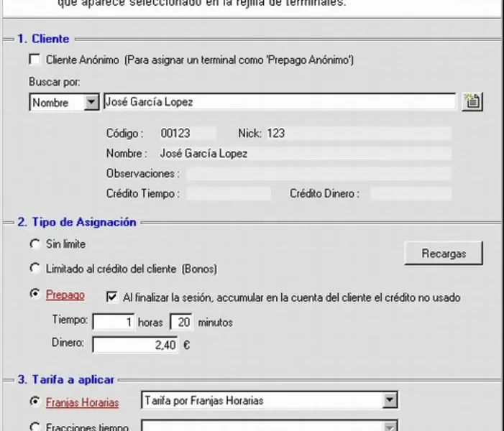Select Fracciones tiempo tariff option
Screen dimensions: 504x431
pyautogui.click(x=35, y=427)
